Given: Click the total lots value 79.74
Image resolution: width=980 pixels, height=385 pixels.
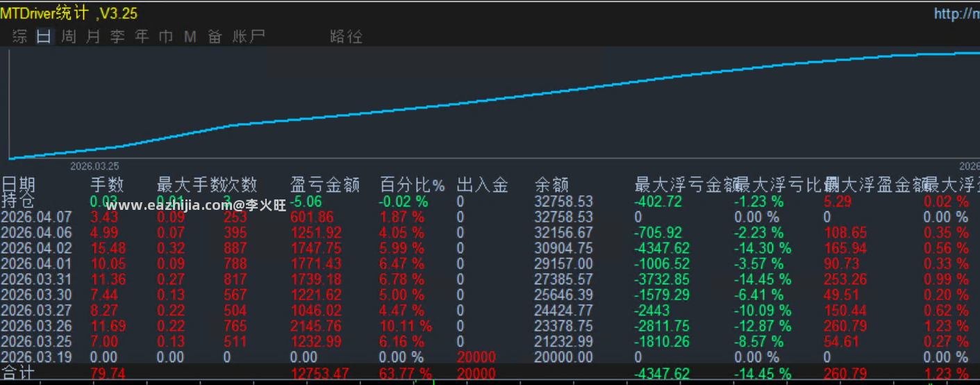Looking at the screenshot, I should pos(108,374).
